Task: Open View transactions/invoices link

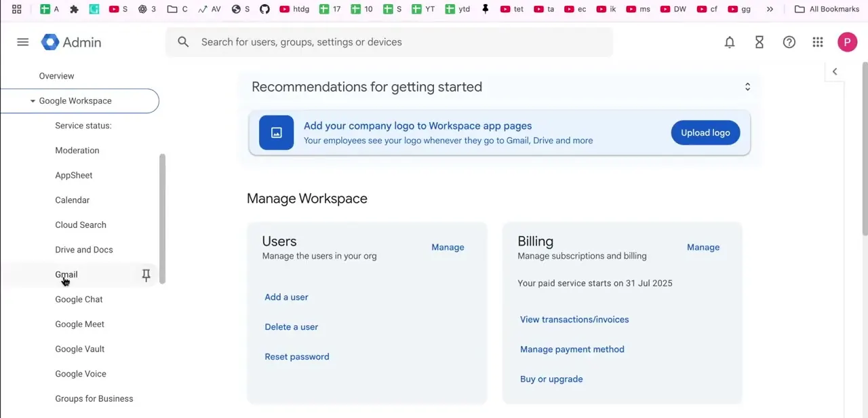Action: tap(574, 320)
